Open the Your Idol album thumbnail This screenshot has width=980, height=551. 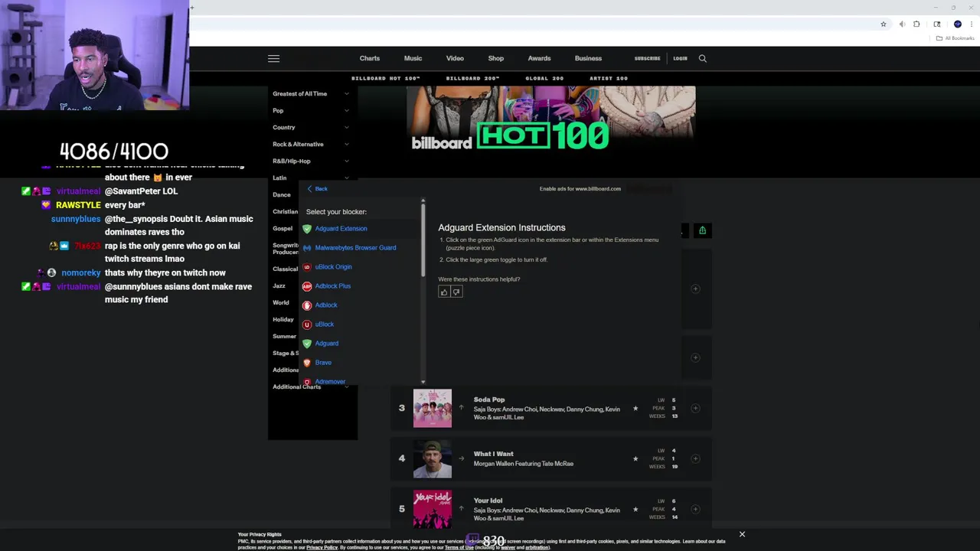click(433, 509)
